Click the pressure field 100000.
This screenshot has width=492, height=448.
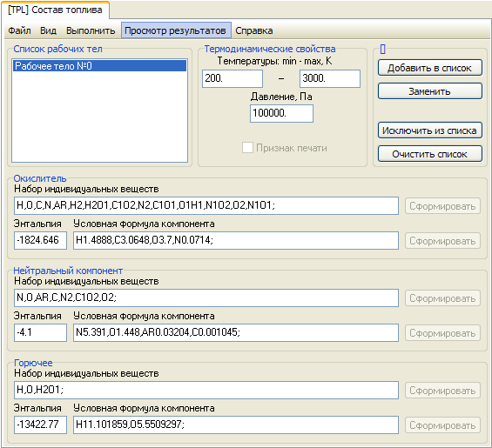(x=281, y=113)
